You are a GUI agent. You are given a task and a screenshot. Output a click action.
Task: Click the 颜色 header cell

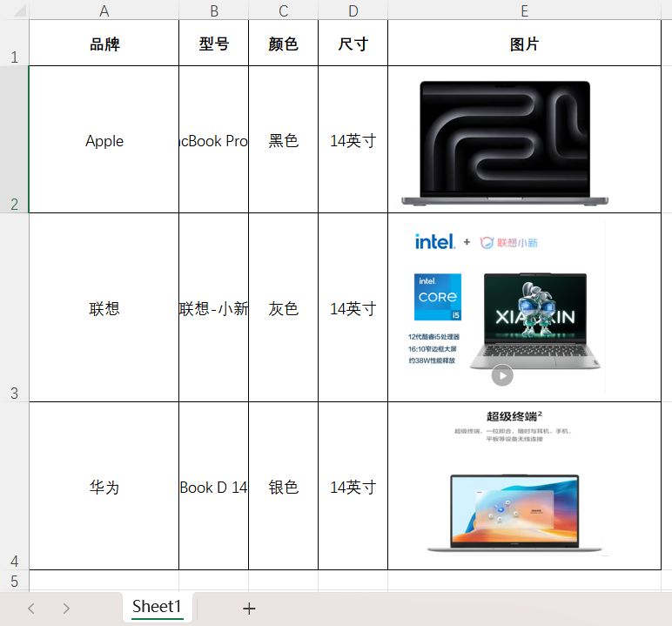[x=283, y=43]
